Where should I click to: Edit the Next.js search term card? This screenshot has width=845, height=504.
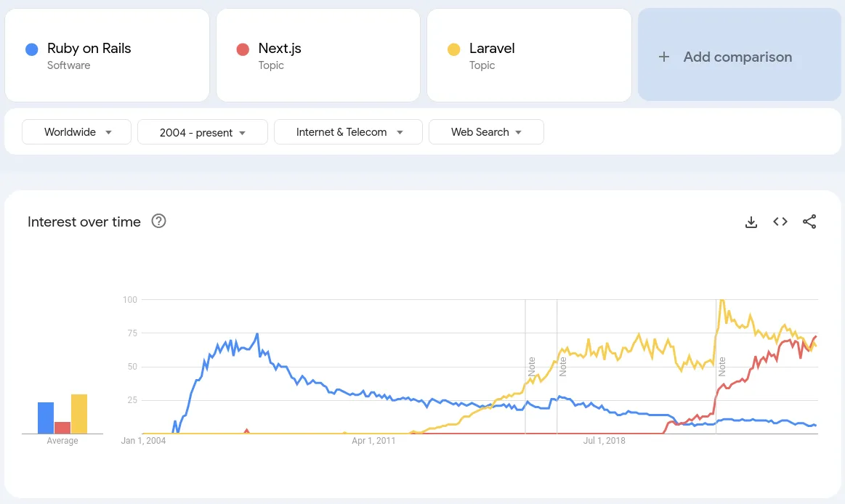click(x=318, y=55)
